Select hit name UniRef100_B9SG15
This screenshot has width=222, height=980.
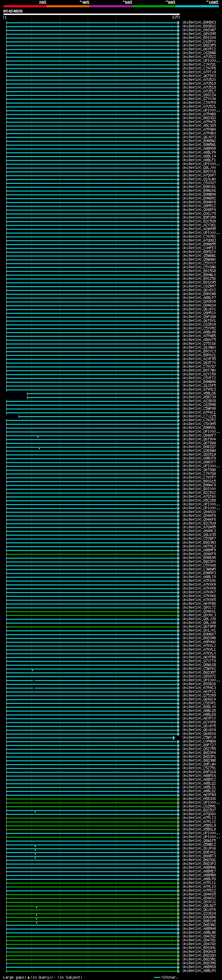point(199,481)
